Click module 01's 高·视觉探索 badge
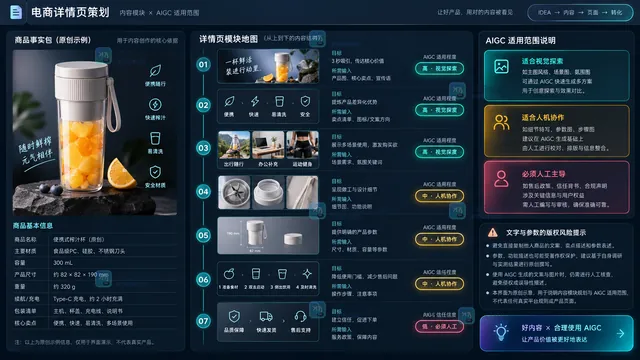The image size is (640, 360). coord(439,69)
